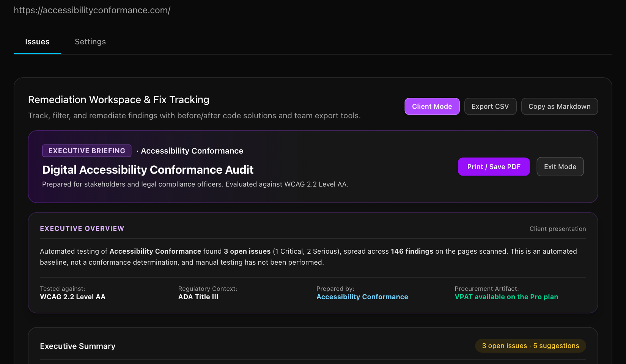The image size is (626, 364).
Task: Click VPAT available on the Pro plan
Action: (506, 297)
